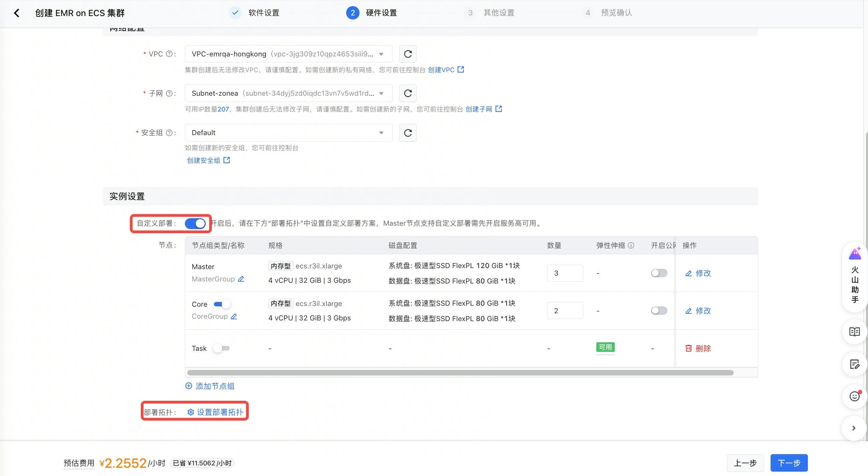The image size is (868, 476).
Task: Click the Previous step button
Action: (745, 463)
